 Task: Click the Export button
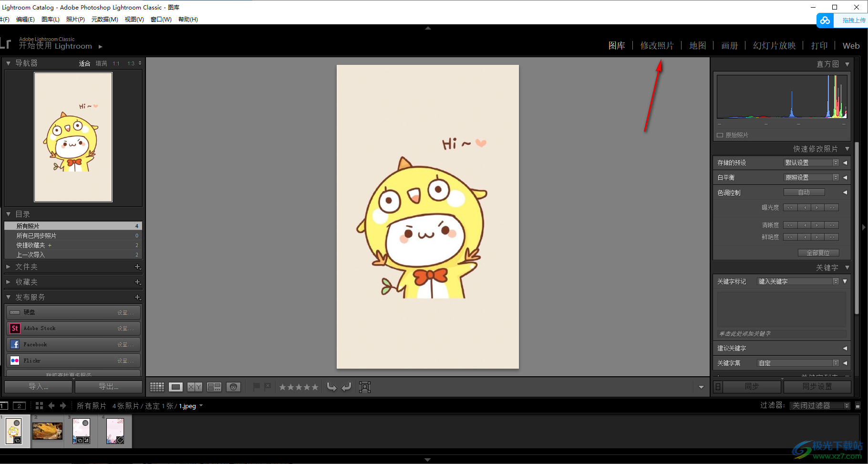[x=109, y=386]
